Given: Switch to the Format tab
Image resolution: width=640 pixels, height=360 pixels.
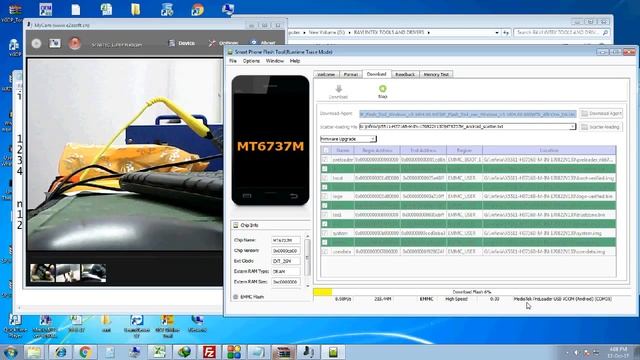Looking at the screenshot, I should (x=351, y=74).
